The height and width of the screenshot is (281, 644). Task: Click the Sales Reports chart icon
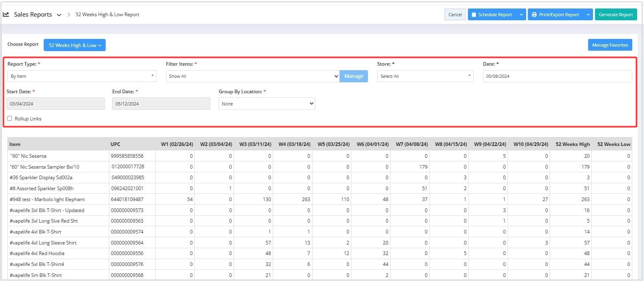coord(6,14)
